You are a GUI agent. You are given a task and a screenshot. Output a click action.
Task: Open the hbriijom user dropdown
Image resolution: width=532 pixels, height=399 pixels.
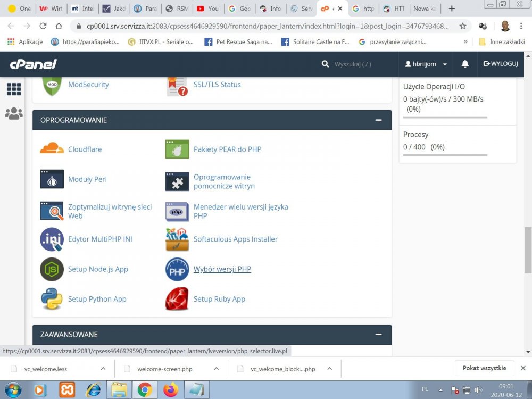point(426,64)
